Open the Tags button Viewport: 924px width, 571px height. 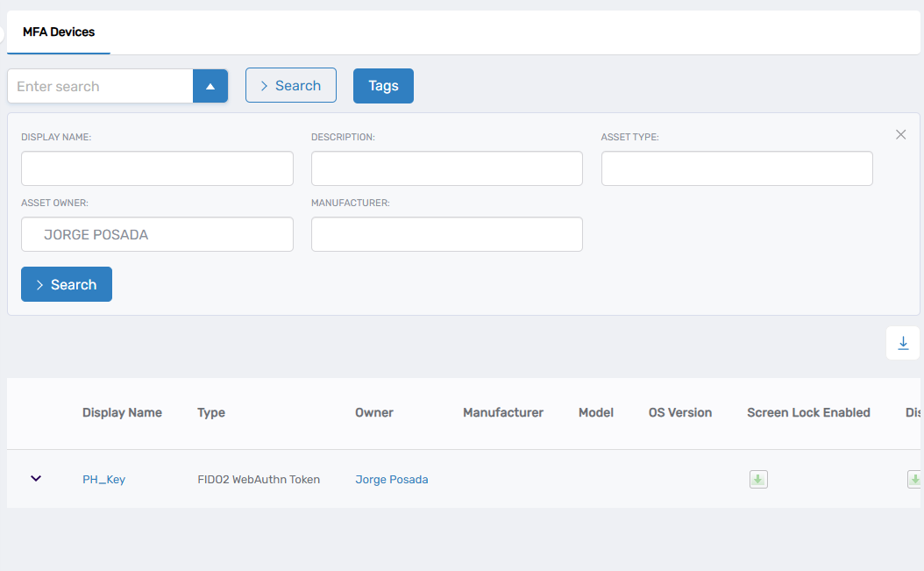[x=383, y=86]
